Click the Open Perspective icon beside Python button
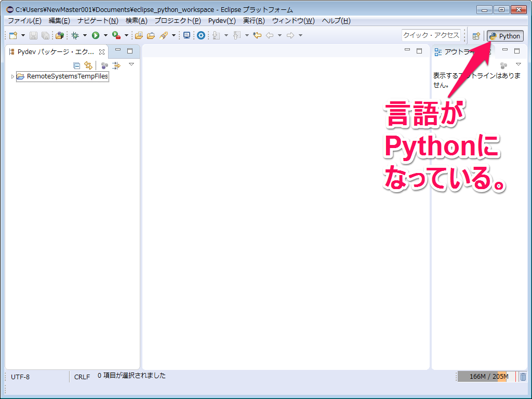Viewport: 532px width, 399px height. click(x=476, y=36)
